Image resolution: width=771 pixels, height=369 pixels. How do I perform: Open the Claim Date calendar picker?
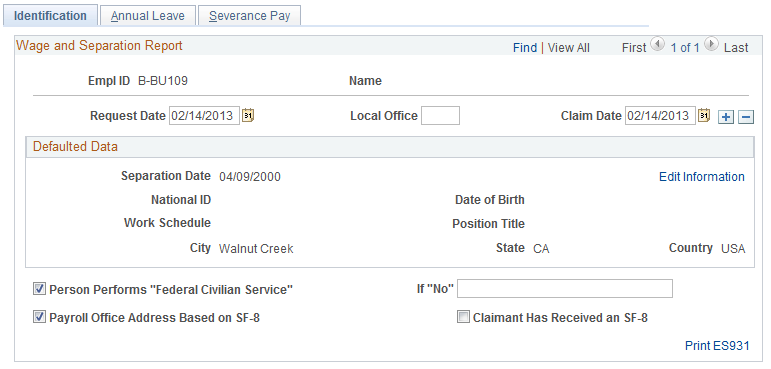704,116
